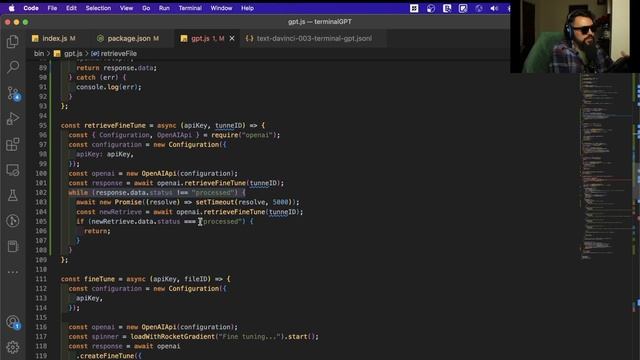Open the Code application menu
The width and height of the screenshot is (640, 360).
[x=31, y=8]
